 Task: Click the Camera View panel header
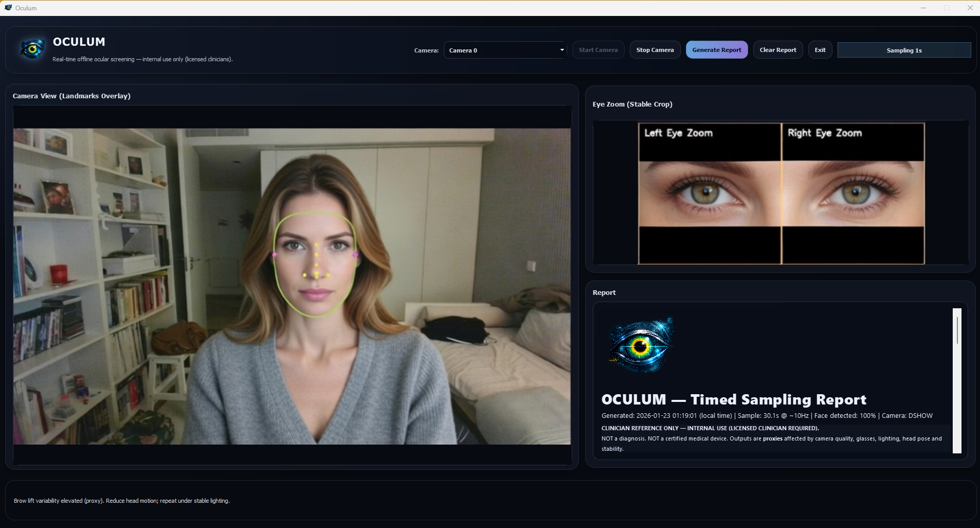(x=71, y=96)
